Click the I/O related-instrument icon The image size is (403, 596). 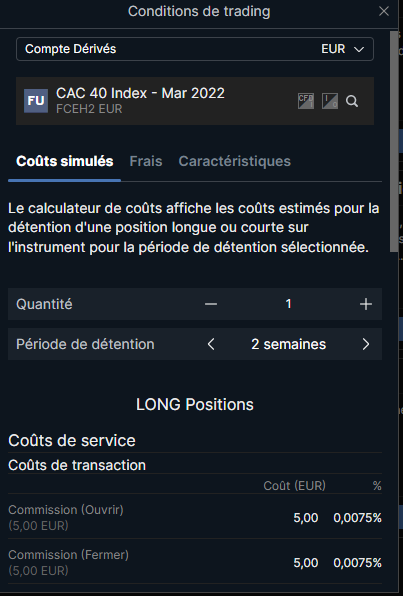(x=330, y=101)
